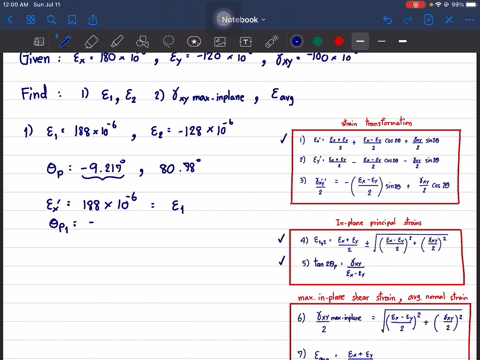Select the Lasso selection tool
This screenshot has height=360, width=480.
[x=168, y=42]
